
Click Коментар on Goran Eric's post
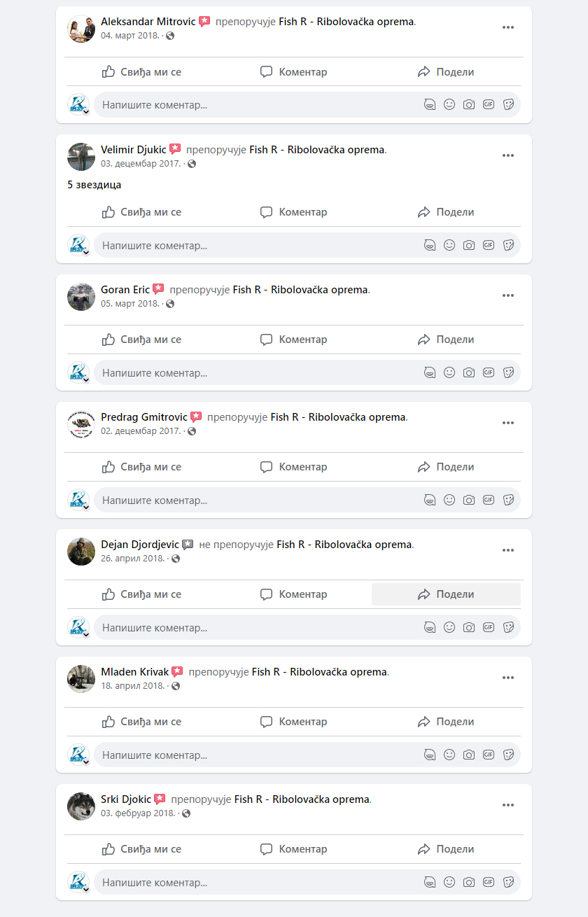coord(293,339)
